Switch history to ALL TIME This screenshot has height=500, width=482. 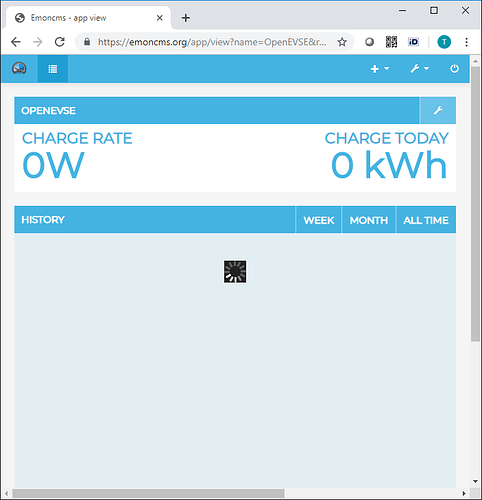426,220
